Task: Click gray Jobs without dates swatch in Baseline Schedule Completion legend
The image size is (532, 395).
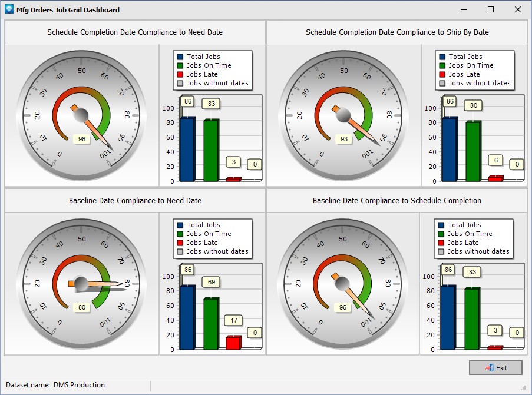Action: click(x=441, y=251)
